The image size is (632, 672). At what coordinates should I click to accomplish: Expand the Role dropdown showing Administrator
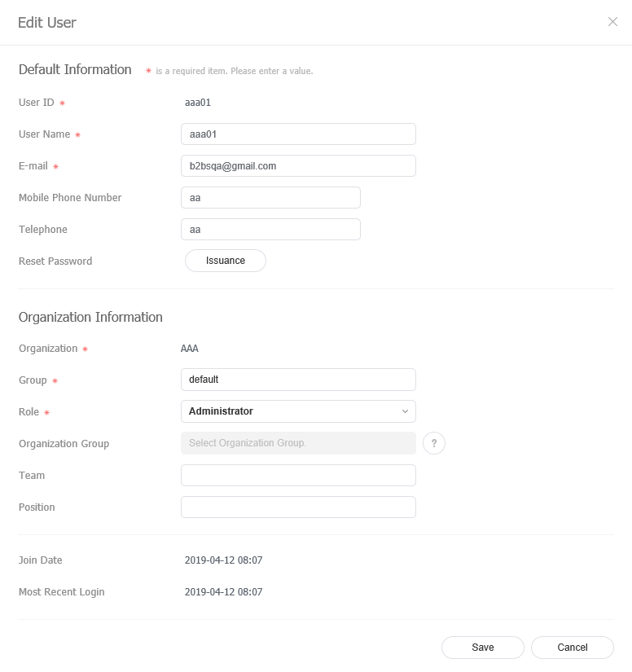[x=298, y=411]
